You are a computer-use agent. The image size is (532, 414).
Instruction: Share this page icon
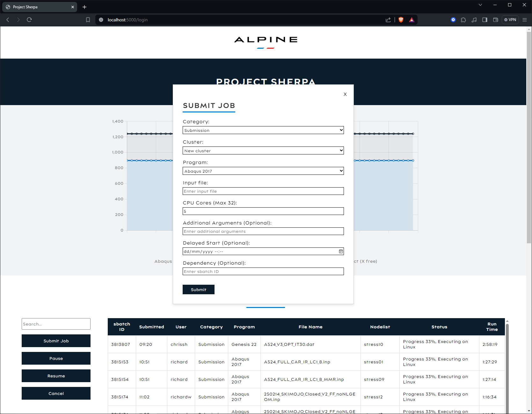(x=388, y=20)
